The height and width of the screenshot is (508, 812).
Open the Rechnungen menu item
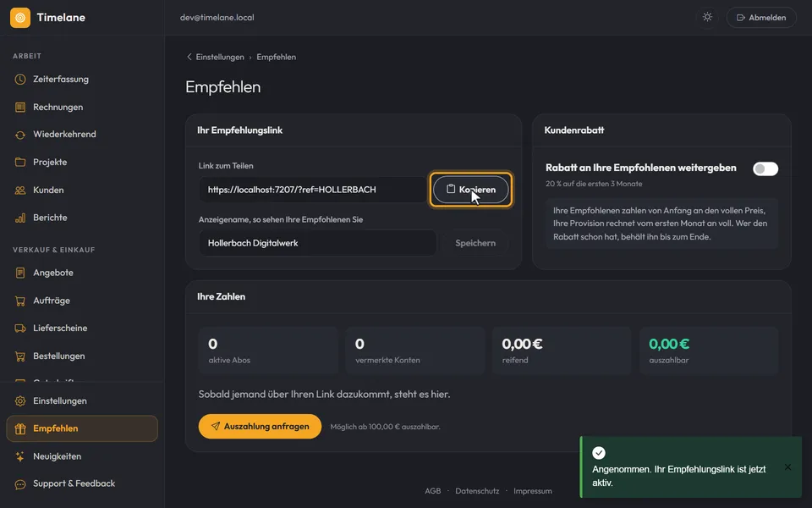point(82,108)
